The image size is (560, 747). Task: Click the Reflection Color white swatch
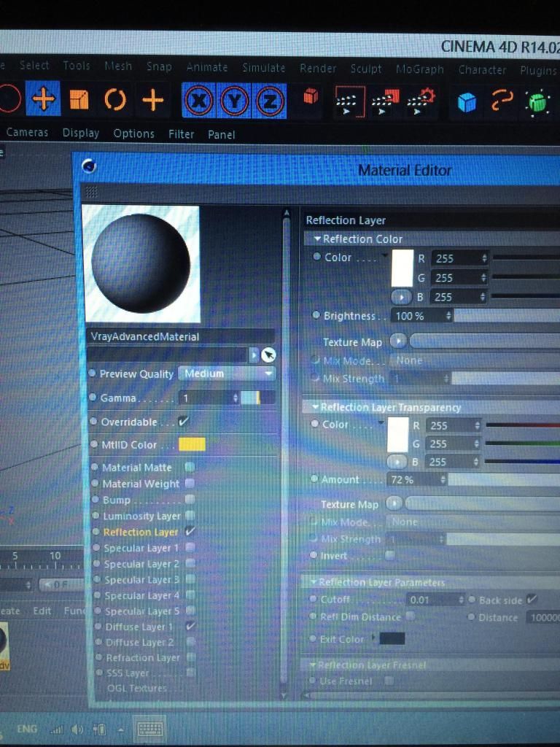click(402, 268)
